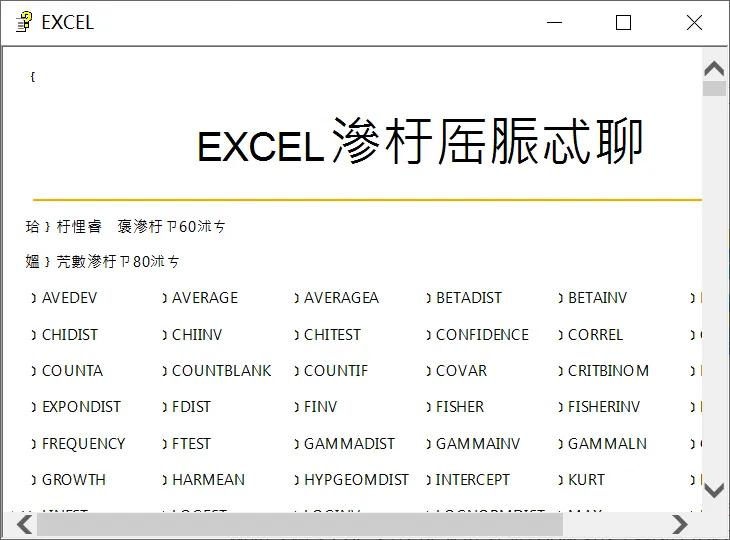Click the vertical scrollbar down arrow
The width and height of the screenshot is (730, 540).
[714, 490]
